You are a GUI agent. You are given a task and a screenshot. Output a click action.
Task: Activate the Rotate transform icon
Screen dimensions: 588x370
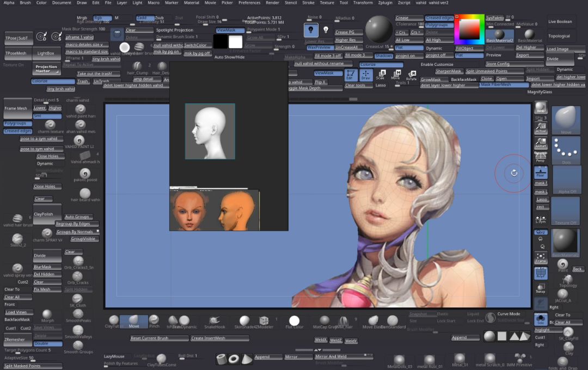pyautogui.click(x=412, y=75)
